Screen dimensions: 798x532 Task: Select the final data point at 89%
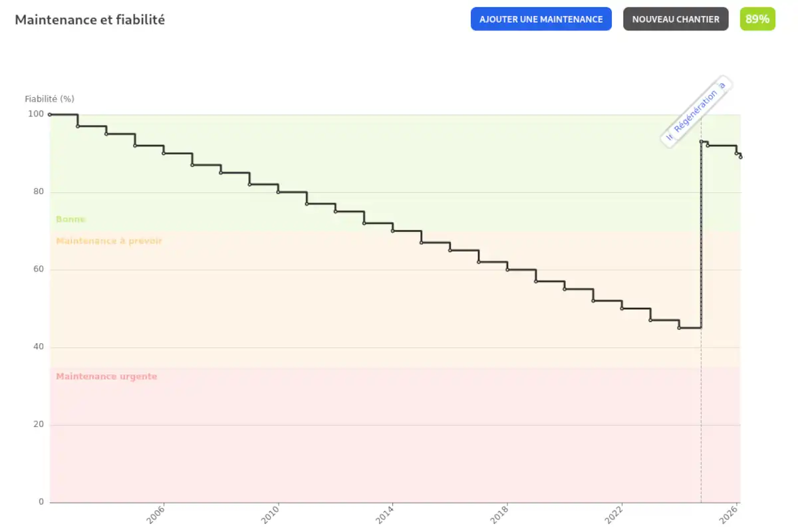pyautogui.click(x=741, y=157)
